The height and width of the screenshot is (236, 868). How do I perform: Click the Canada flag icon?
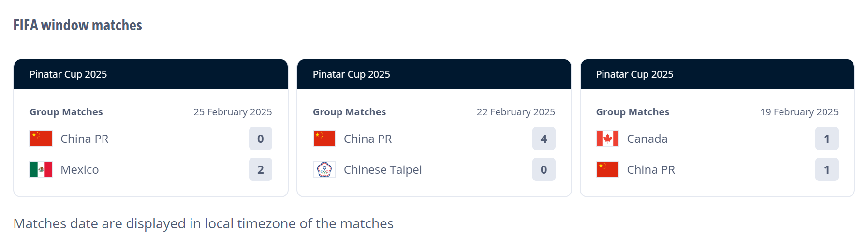point(608,139)
